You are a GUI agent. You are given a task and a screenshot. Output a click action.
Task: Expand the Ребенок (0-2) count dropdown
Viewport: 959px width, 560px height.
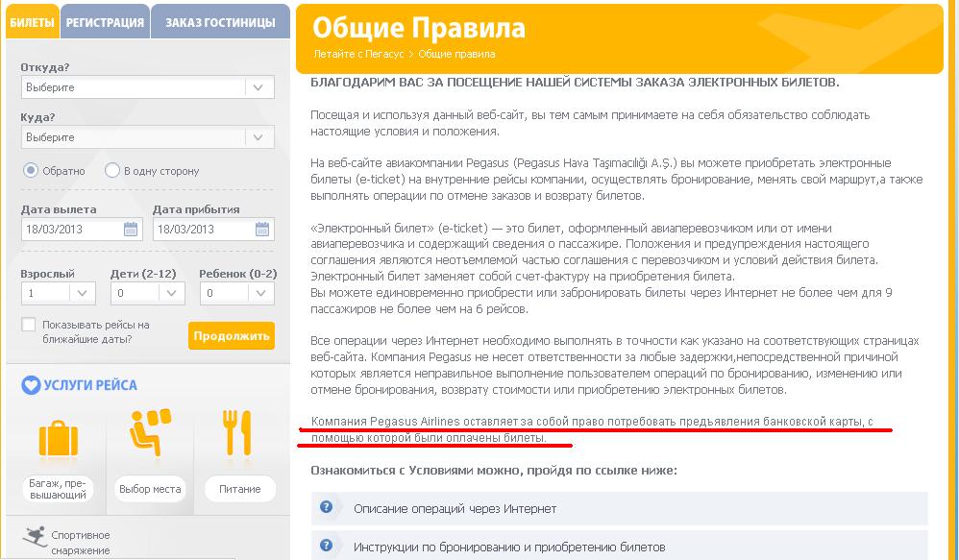point(236,293)
